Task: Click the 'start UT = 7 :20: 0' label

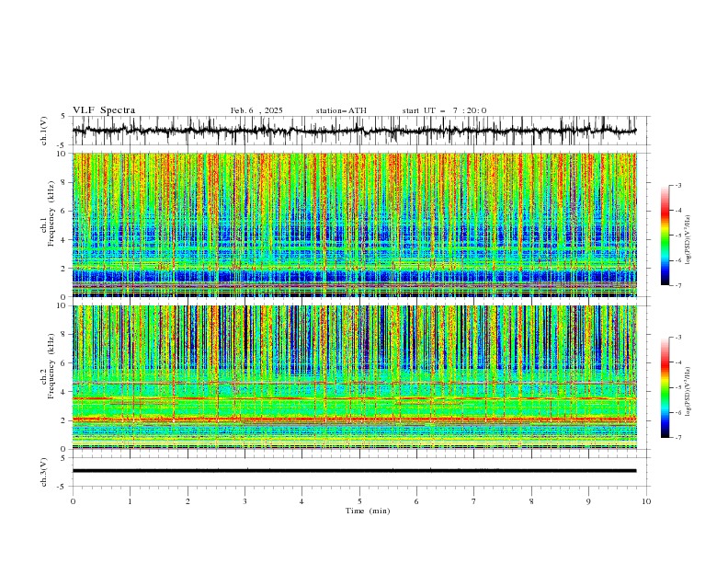Action: point(444,110)
